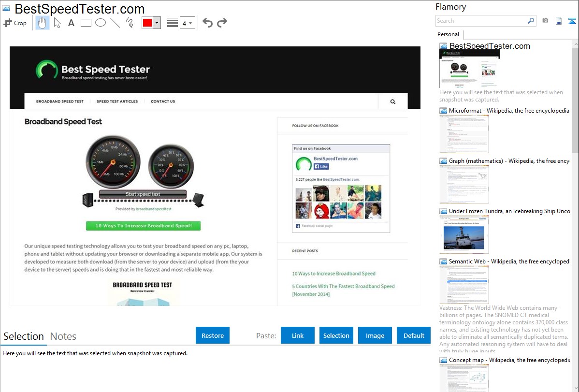The width and height of the screenshot is (579, 392).
Task: Pick the freehand scribble tool
Action: click(130, 23)
